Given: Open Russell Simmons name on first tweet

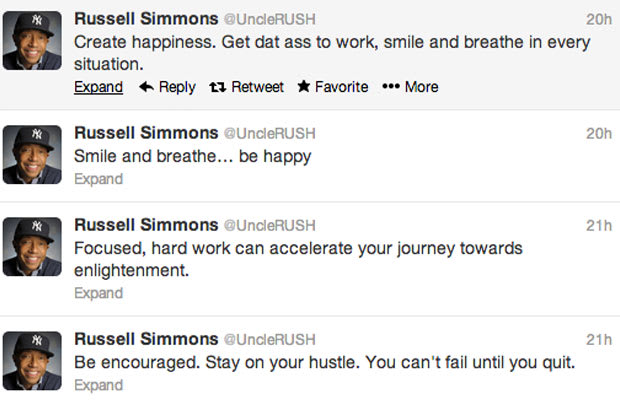Looking at the screenshot, I should tap(146, 19).
